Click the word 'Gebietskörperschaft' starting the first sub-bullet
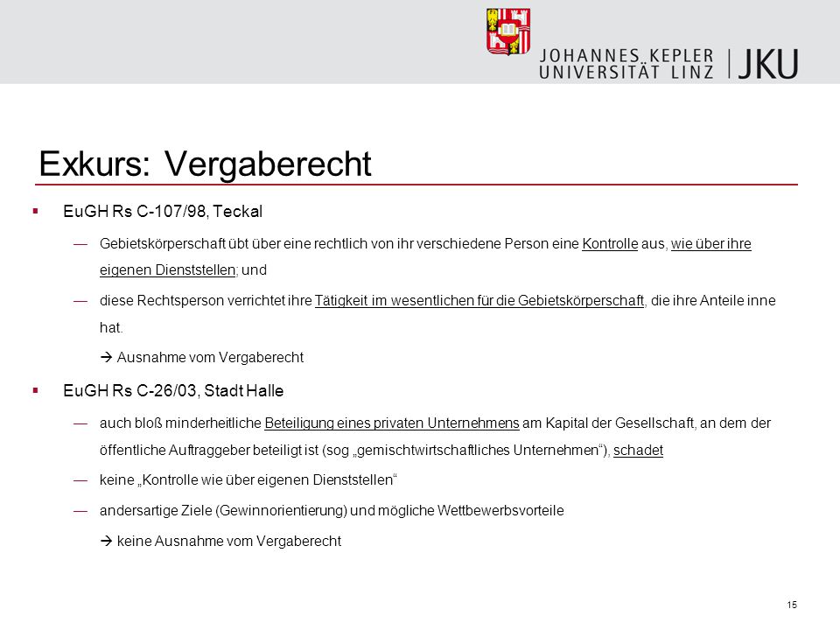Image resolution: width=840 pixels, height=630 pixels. (x=163, y=244)
